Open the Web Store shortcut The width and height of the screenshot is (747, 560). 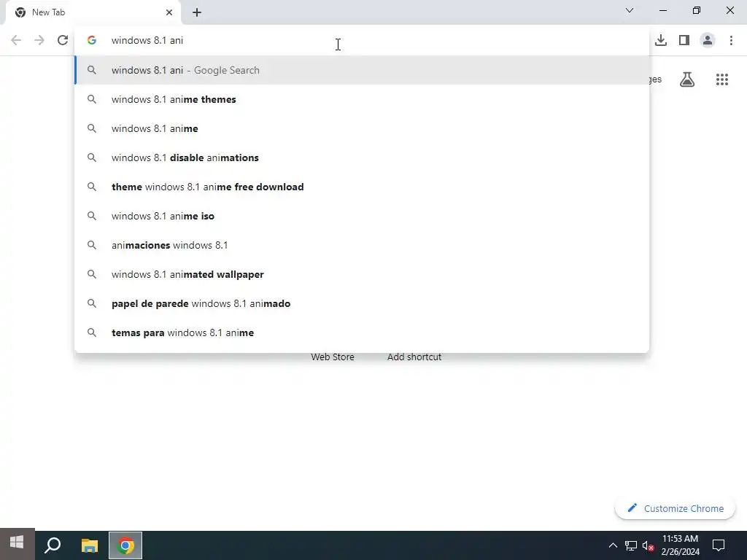tap(333, 357)
